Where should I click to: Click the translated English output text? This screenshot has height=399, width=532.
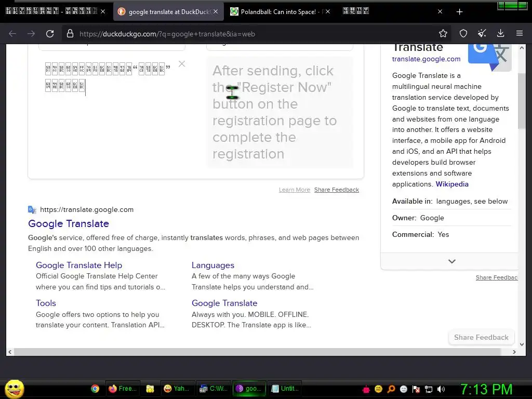(x=274, y=112)
